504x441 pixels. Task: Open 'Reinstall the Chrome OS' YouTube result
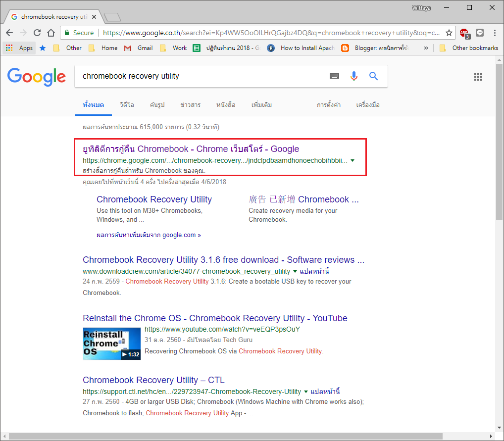point(215,318)
